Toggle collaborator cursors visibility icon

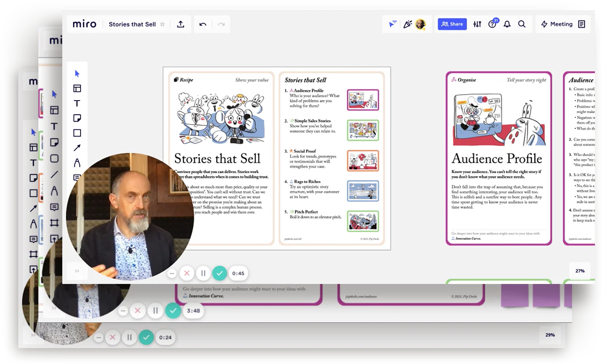pos(392,24)
